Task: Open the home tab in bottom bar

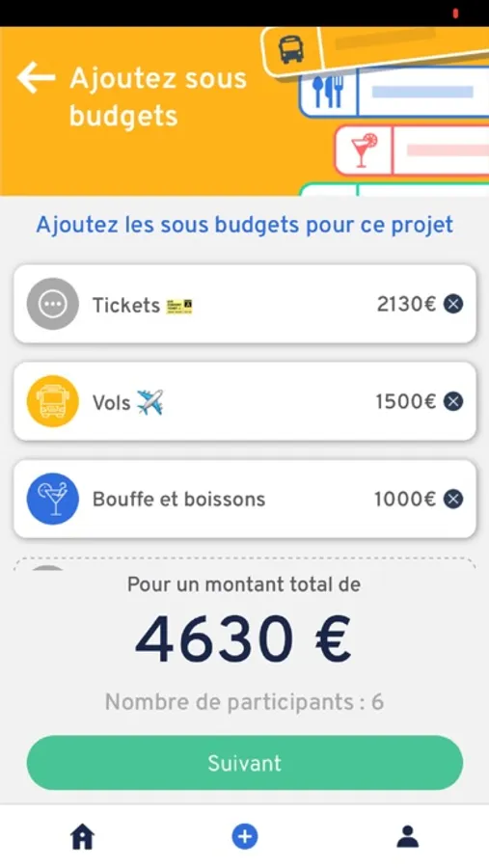Action: 82,836
